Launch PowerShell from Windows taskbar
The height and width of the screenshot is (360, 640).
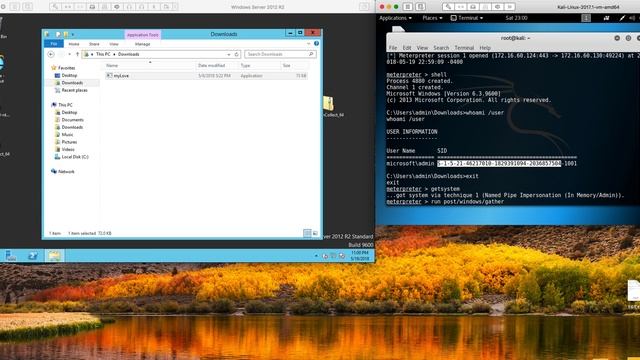[33, 256]
